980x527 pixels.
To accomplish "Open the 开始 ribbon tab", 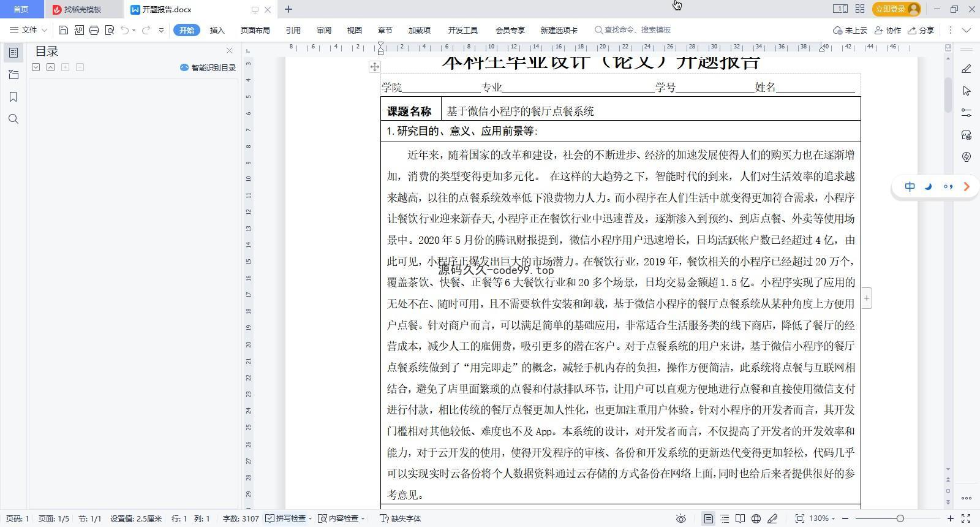I will [x=187, y=30].
